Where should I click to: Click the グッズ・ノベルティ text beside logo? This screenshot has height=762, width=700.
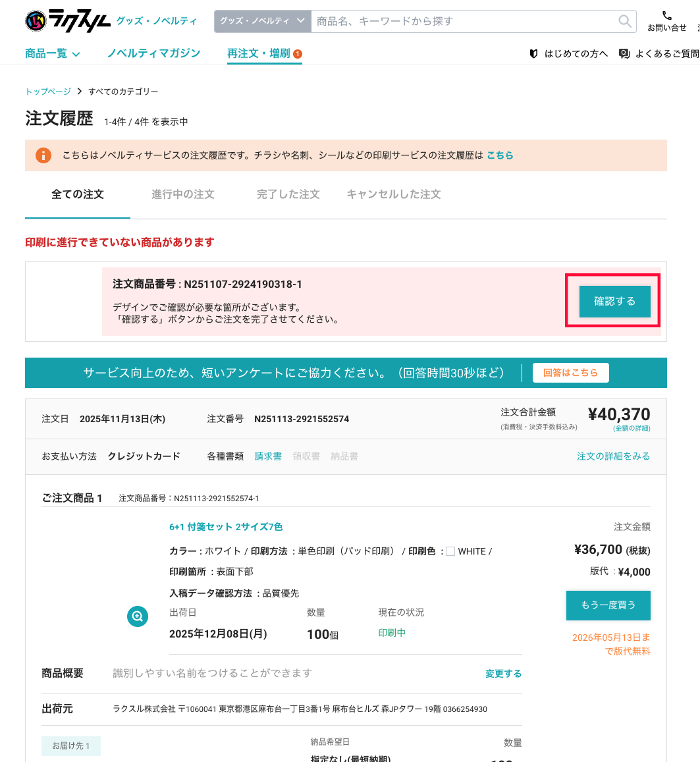[157, 21]
